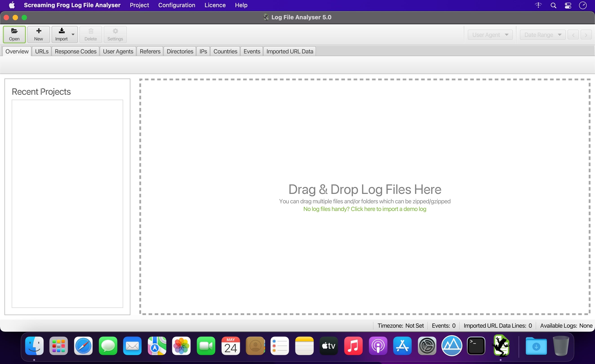Screen dimensions: 595x364
Task: Expand the Import dropdown arrow
Action: click(73, 35)
